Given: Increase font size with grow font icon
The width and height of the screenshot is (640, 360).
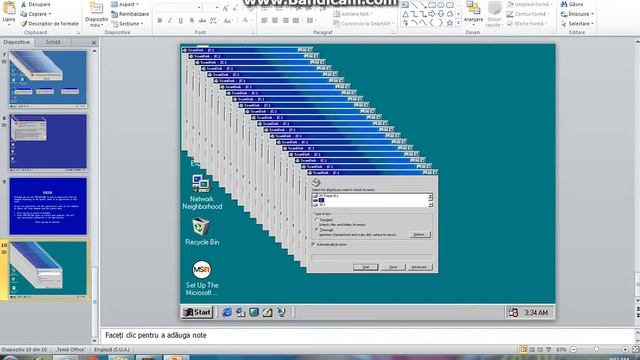Looking at the screenshot, I should pyautogui.click(x=226, y=8).
